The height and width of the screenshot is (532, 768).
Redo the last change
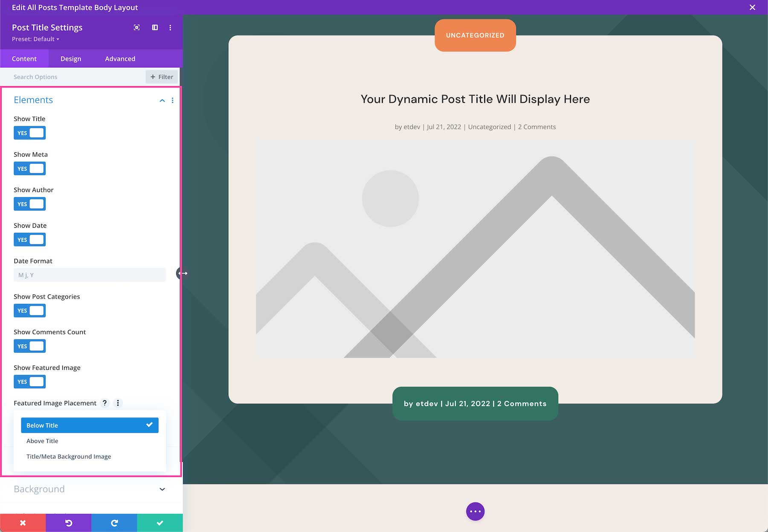pos(114,523)
